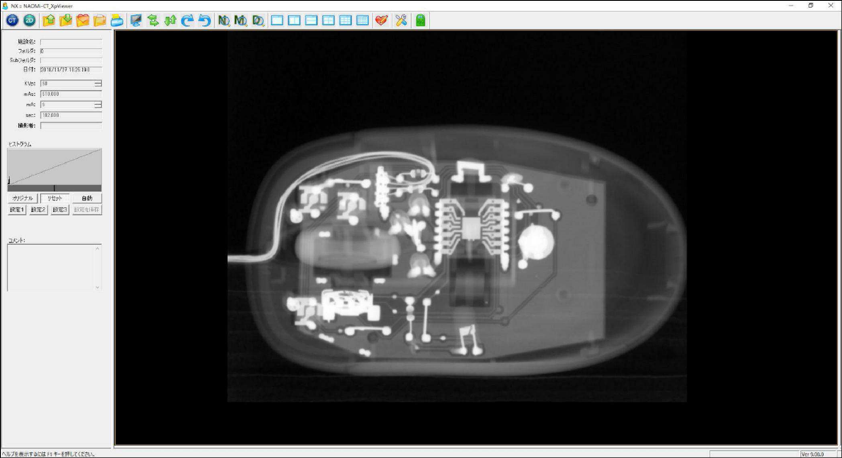842x458 pixels.
Task: Click the 自動 auto button
Action: pyautogui.click(x=87, y=198)
